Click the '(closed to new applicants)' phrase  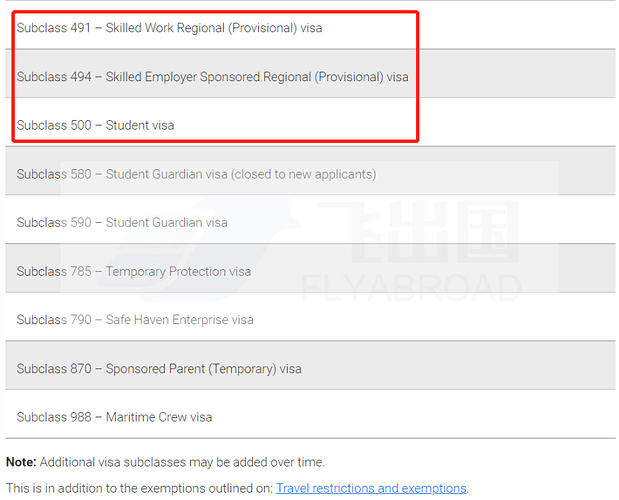(x=303, y=174)
